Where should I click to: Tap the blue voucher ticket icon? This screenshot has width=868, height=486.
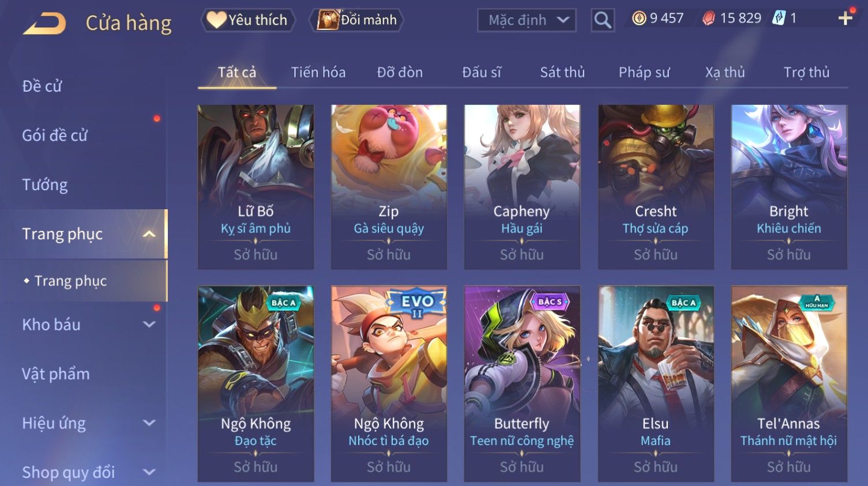[779, 18]
